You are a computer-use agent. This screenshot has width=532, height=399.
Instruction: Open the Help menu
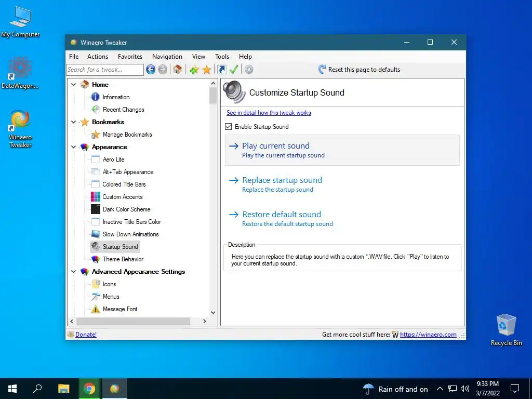(x=245, y=57)
